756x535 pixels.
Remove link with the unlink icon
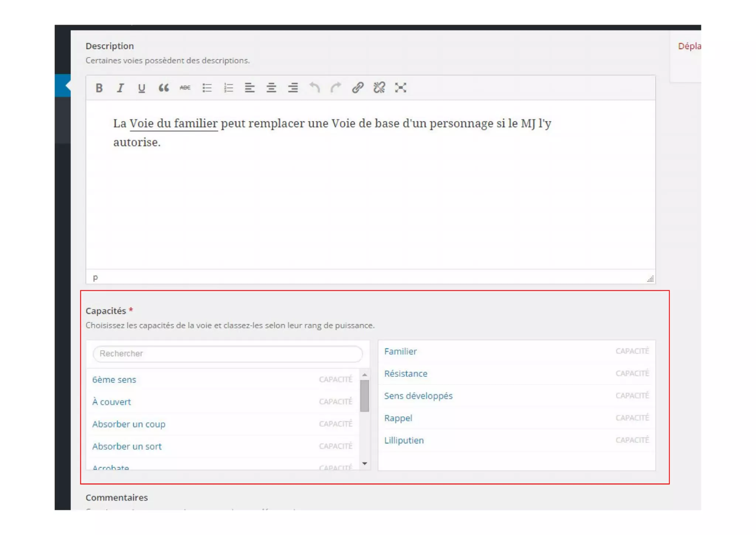coord(379,88)
